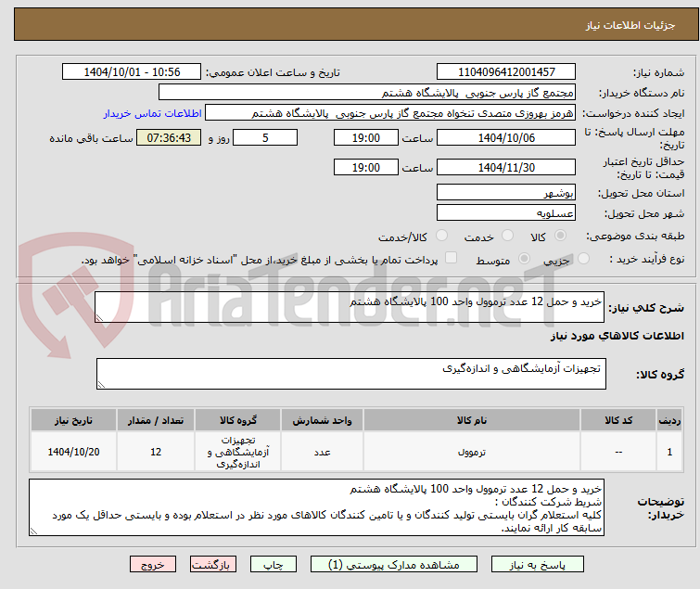Click the row number cell 1
This screenshot has width=700, height=589.
(x=669, y=452)
